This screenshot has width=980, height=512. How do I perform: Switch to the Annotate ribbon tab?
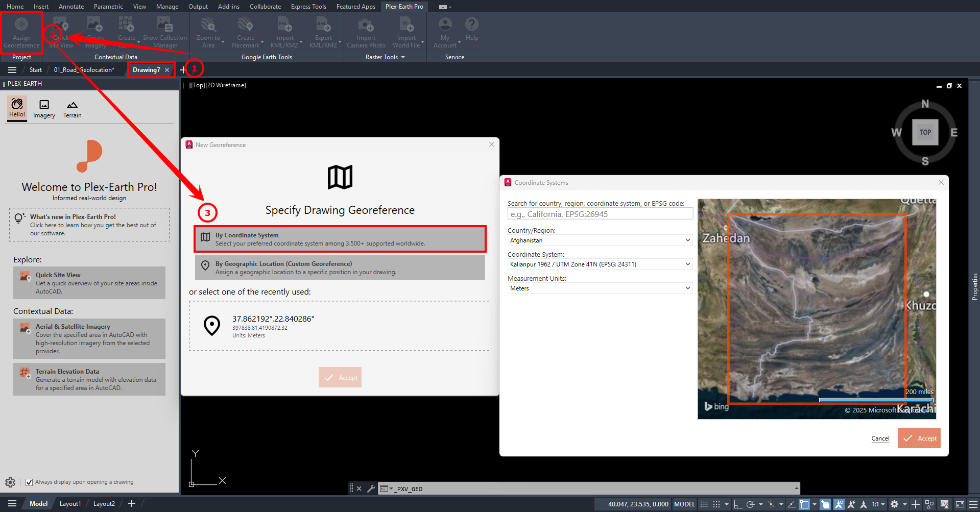(x=71, y=6)
